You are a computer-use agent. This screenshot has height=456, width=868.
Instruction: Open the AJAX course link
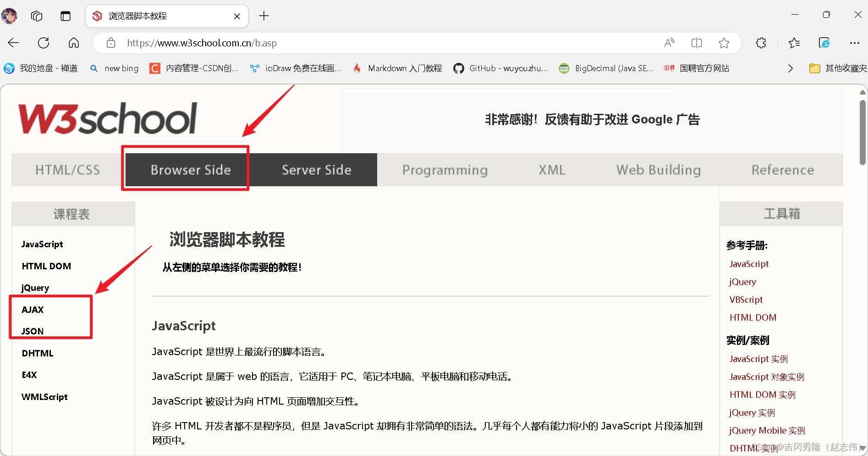point(33,310)
